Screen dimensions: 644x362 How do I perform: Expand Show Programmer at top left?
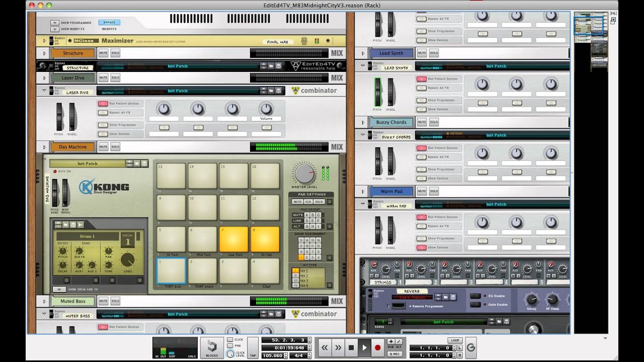(55, 23)
